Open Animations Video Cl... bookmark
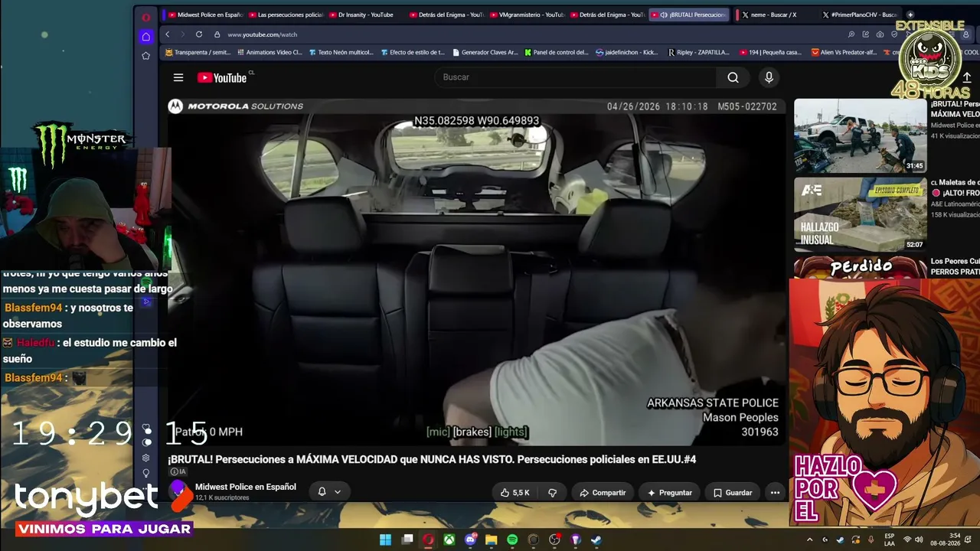 269,53
